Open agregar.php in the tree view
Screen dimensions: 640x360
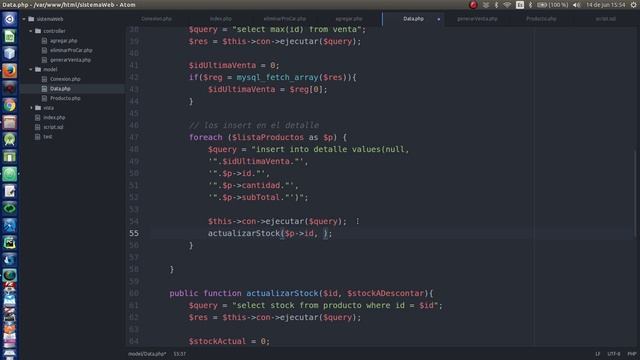(x=63, y=41)
